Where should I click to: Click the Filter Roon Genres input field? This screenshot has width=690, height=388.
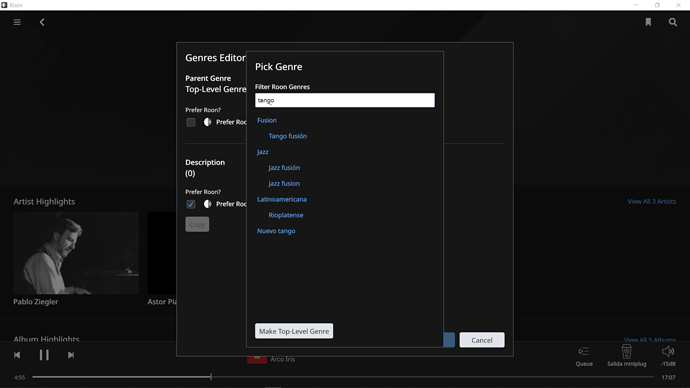pyautogui.click(x=345, y=100)
